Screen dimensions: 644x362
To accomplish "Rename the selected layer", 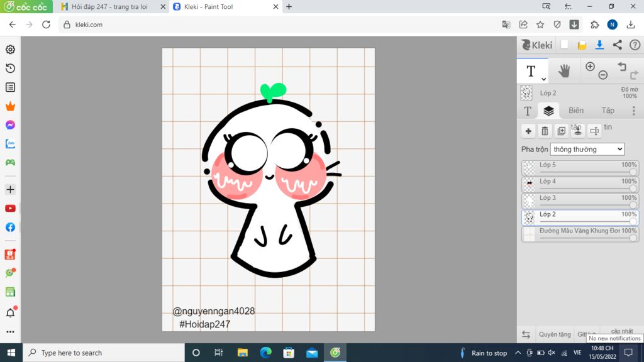I will [x=594, y=131].
